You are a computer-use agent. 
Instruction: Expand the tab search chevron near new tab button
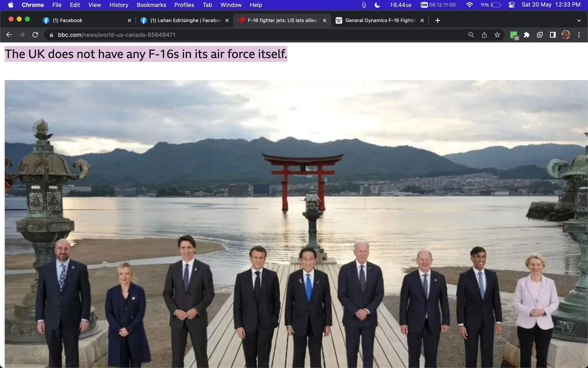(x=579, y=20)
